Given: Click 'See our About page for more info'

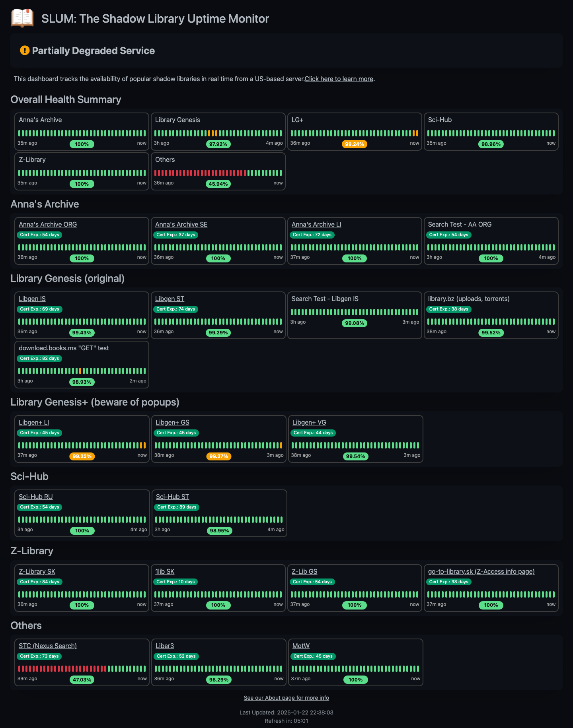Looking at the screenshot, I should pyautogui.click(x=286, y=698).
